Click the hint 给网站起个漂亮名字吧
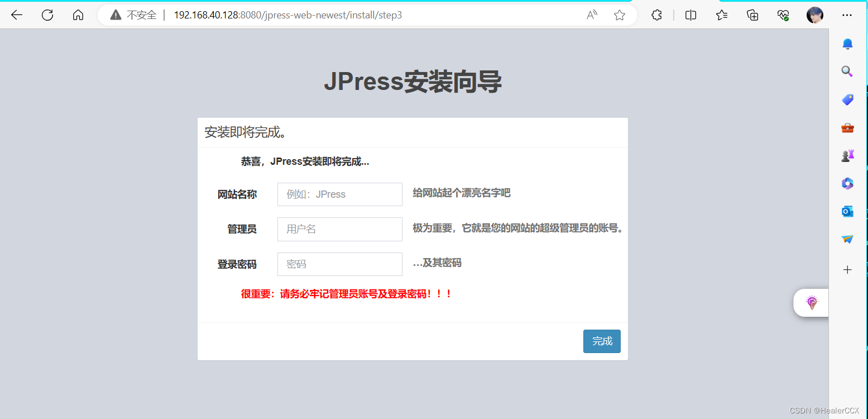868x419 pixels. click(462, 193)
